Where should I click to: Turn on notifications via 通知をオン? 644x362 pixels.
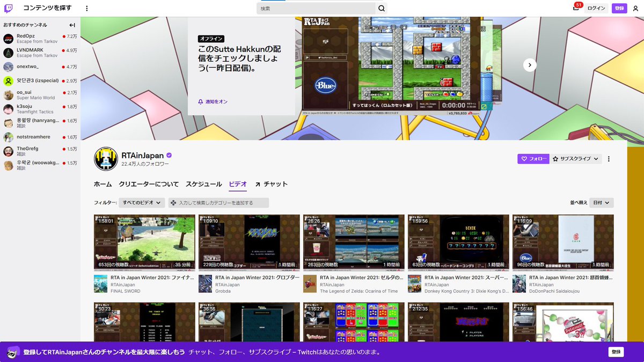(213, 101)
